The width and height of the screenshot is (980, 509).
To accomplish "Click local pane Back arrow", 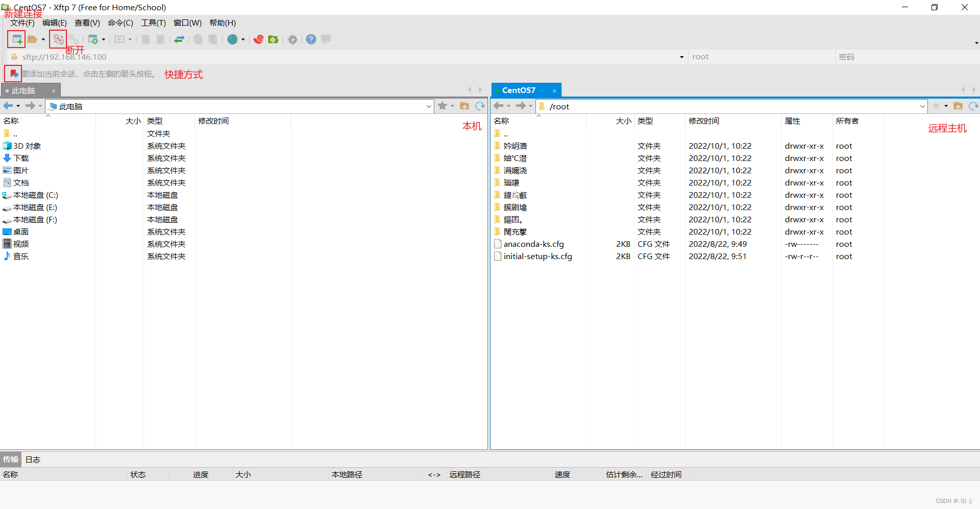I will click(x=8, y=106).
